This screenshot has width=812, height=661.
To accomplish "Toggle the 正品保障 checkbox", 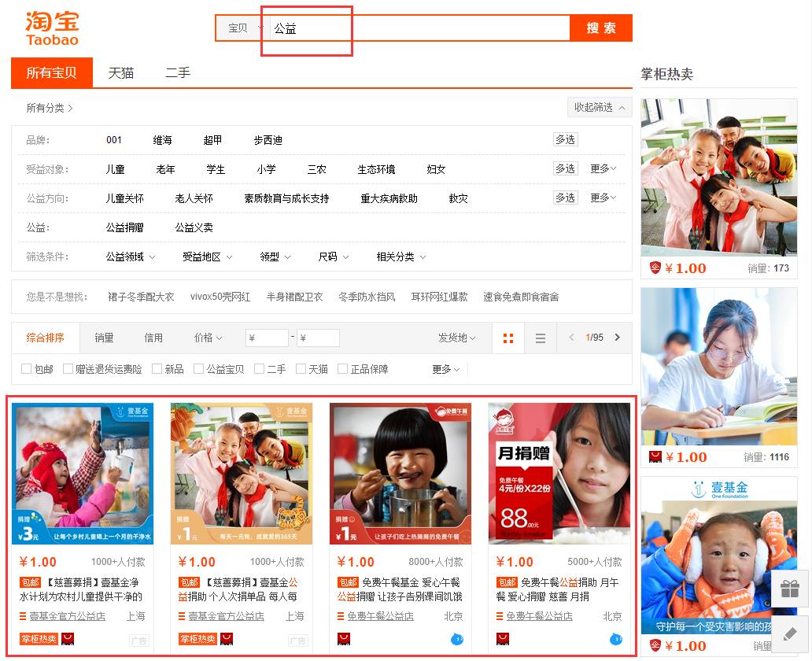I will pos(341,368).
